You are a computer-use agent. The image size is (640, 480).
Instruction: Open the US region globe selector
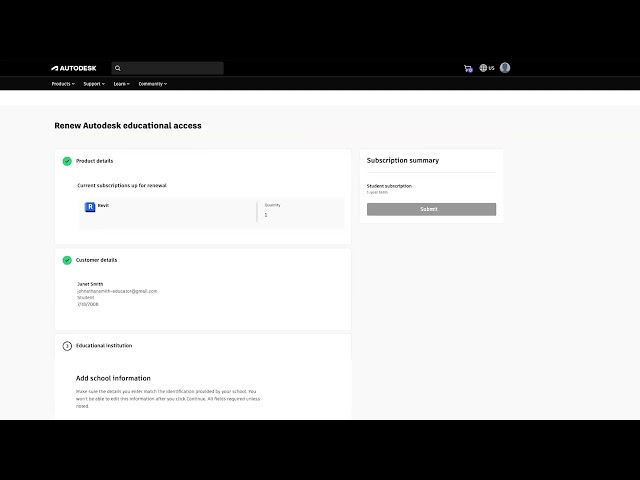click(x=487, y=68)
